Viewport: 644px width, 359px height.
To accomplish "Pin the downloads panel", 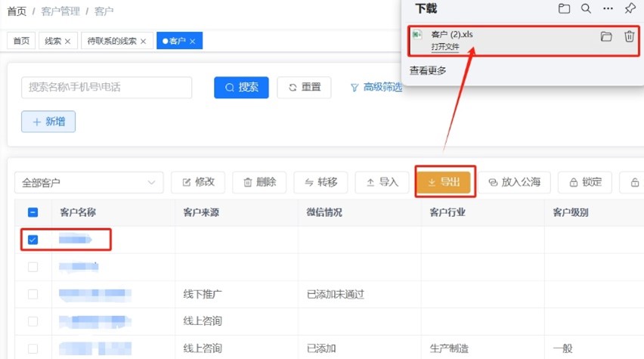I will [630, 8].
